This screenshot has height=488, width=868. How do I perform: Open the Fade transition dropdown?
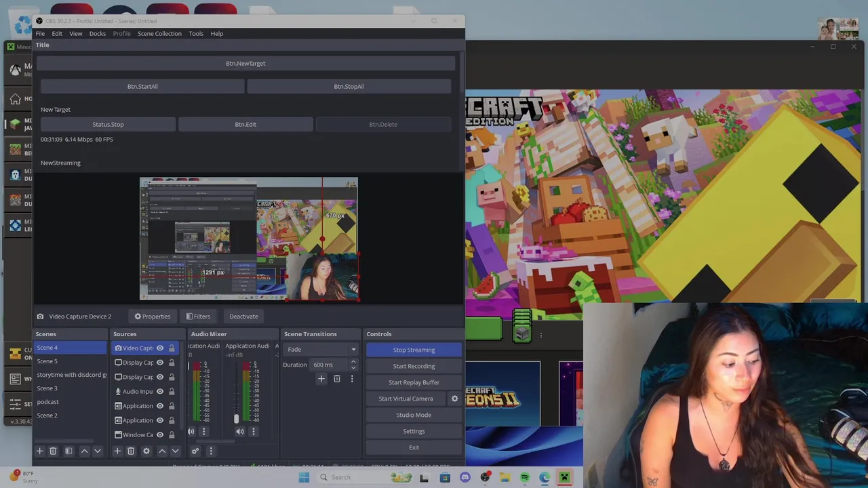321,350
